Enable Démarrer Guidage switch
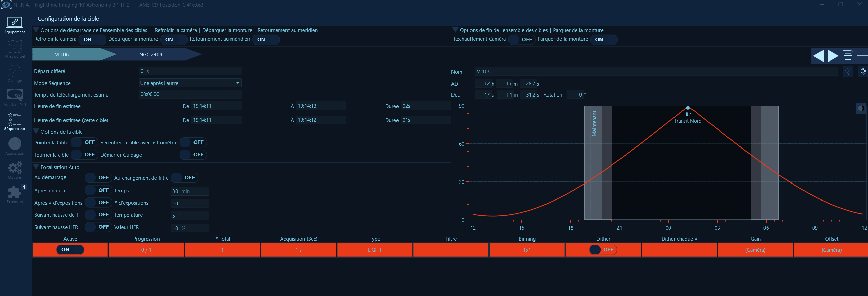868x296 pixels. point(193,155)
